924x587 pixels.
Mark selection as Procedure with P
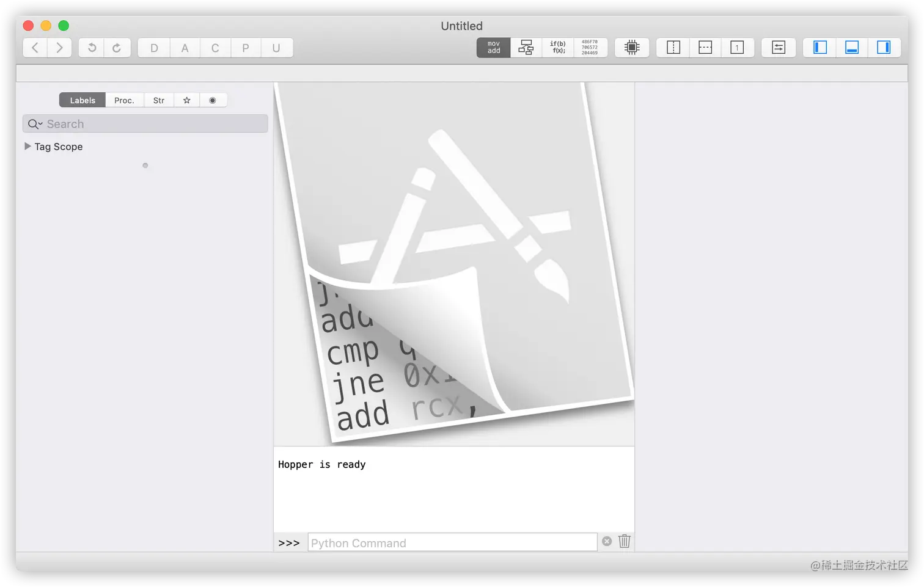(246, 48)
